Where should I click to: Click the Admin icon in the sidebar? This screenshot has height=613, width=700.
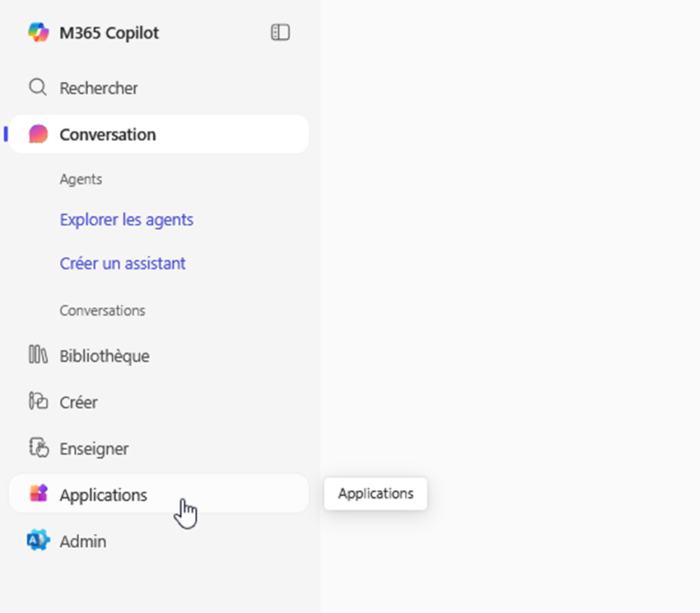(x=38, y=541)
